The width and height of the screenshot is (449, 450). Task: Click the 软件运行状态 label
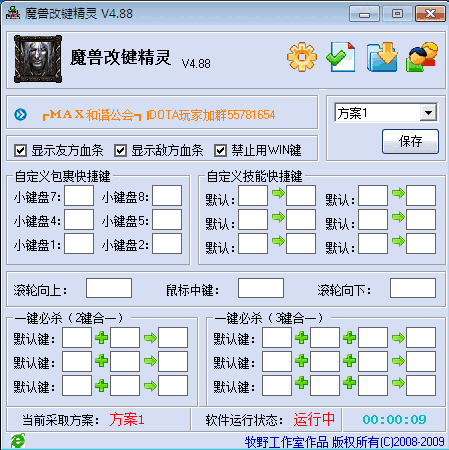244,420
